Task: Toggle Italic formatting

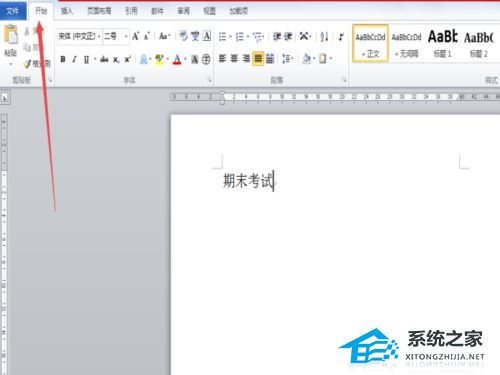Action: [74, 59]
